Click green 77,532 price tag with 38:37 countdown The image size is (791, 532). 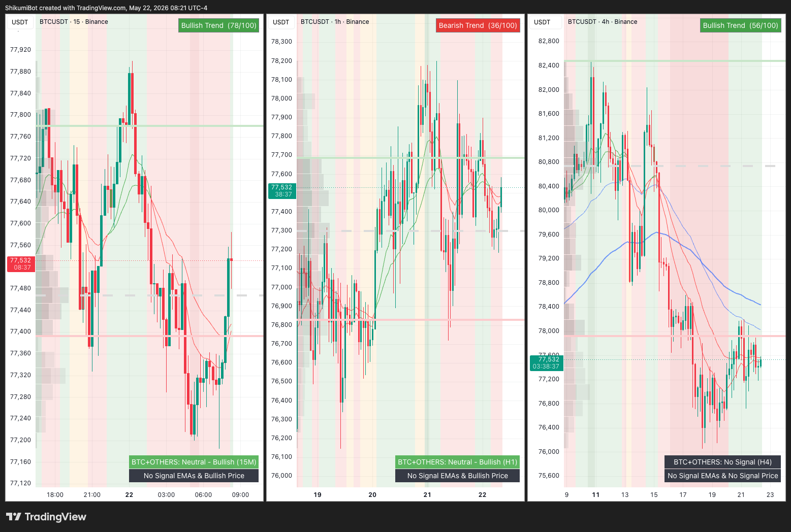coord(282,191)
